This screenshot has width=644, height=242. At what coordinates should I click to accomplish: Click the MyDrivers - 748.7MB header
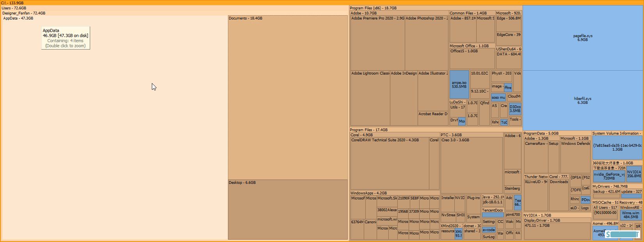click(x=617, y=186)
